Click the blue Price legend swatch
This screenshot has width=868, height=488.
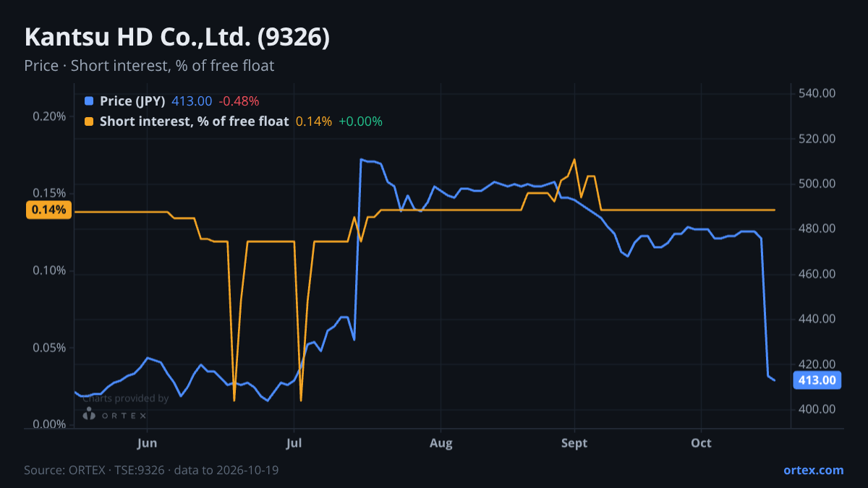[89, 101]
